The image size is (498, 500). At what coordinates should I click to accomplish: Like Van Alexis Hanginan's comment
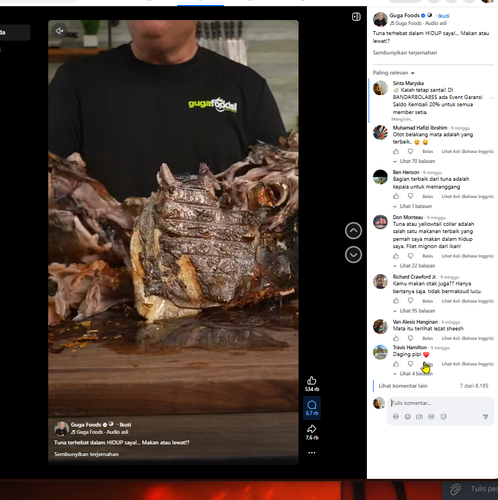tap(396, 338)
